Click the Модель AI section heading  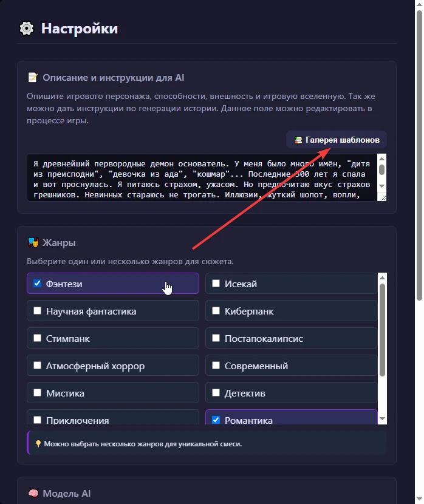point(67,494)
